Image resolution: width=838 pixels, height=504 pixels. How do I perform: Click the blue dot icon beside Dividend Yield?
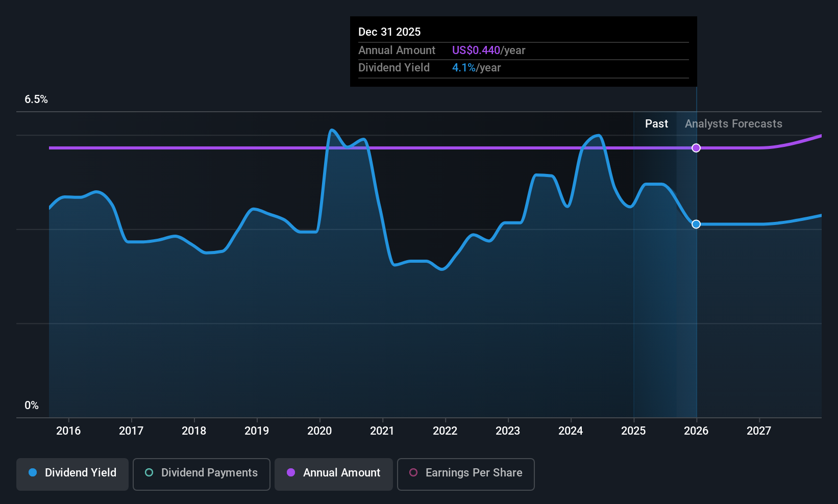point(33,473)
